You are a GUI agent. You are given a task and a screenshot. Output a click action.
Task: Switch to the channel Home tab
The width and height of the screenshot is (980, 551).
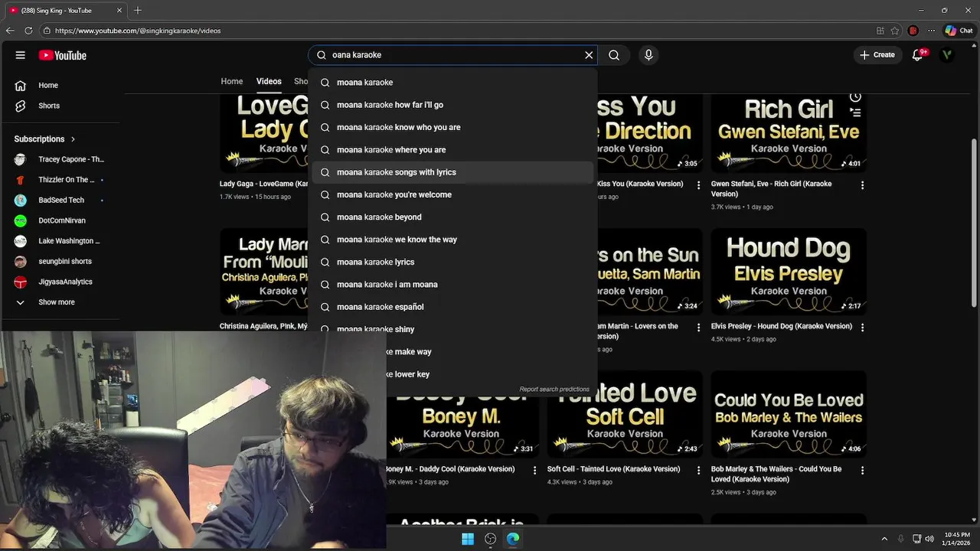pyautogui.click(x=232, y=81)
